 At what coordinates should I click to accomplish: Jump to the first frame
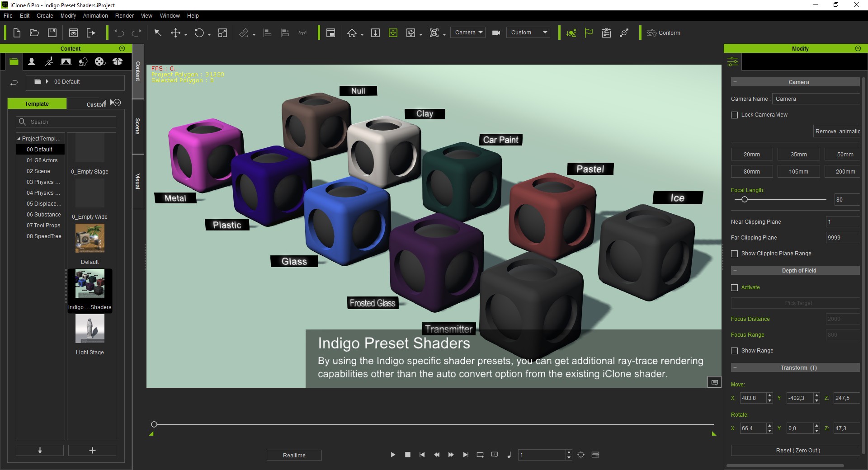[422, 455]
